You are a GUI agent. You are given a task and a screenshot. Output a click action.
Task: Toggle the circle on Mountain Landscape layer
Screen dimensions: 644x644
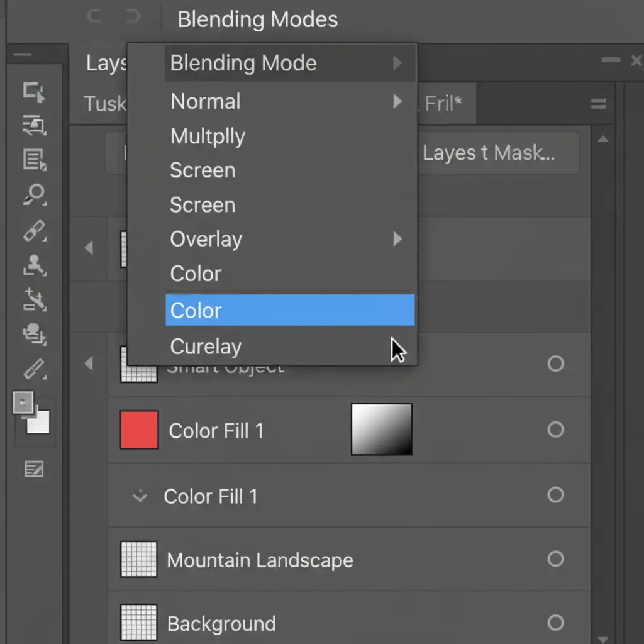[x=555, y=558]
